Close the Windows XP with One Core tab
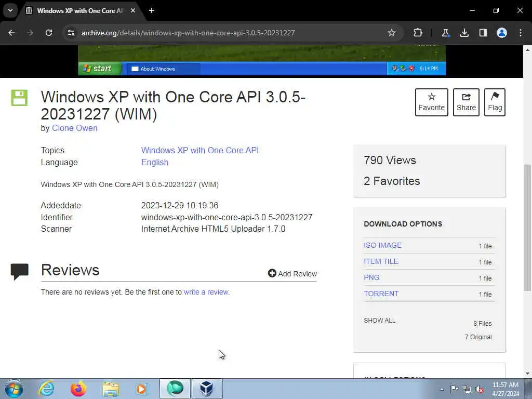The width and height of the screenshot is (532, 399). (x=133, y=10)
